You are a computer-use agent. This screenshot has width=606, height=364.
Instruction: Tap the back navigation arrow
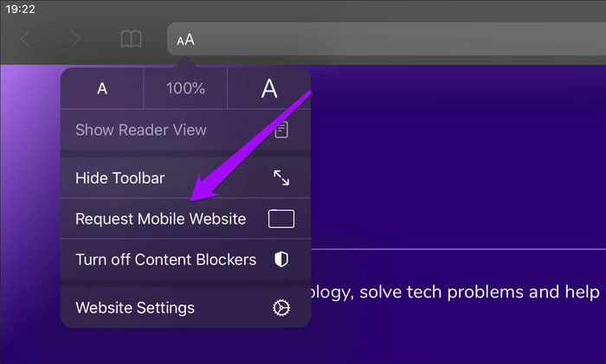(x=25, y=39)
